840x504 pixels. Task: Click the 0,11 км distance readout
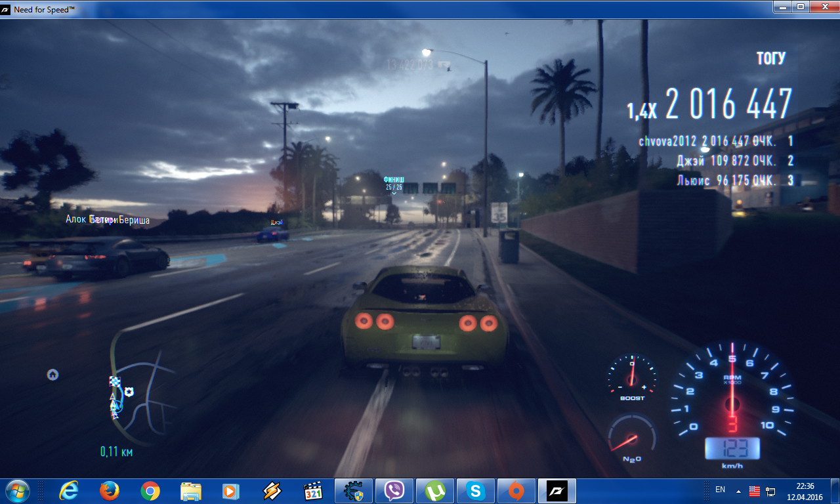[x=117, y=451]
